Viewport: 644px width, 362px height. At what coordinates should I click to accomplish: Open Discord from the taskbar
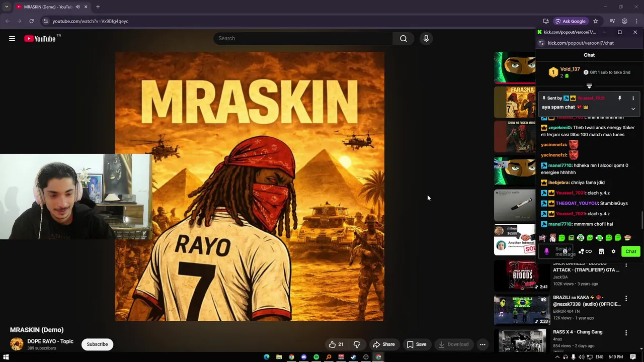(304, 357)
